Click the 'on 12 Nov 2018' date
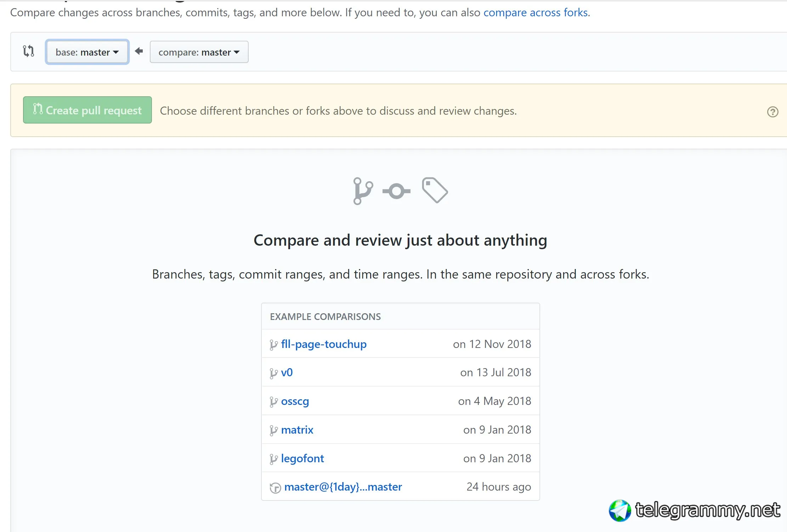Viewport: 787px width, 532px height. [492, 344]
